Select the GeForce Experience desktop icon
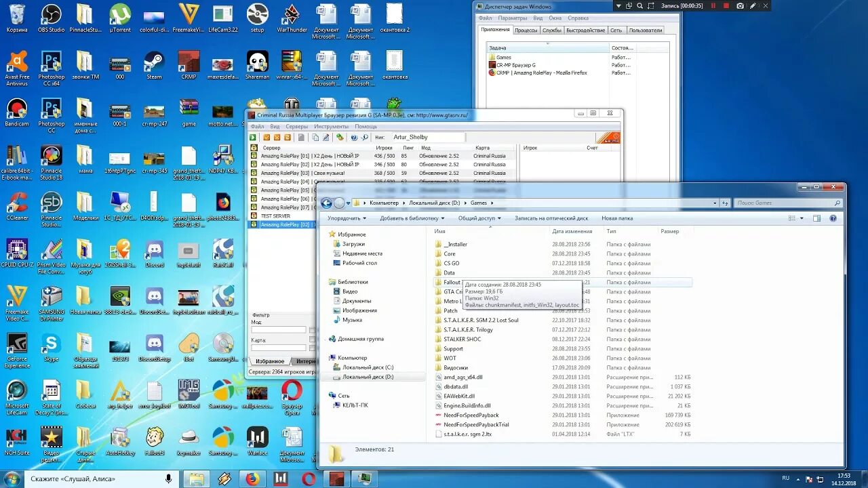 point(17,350)
